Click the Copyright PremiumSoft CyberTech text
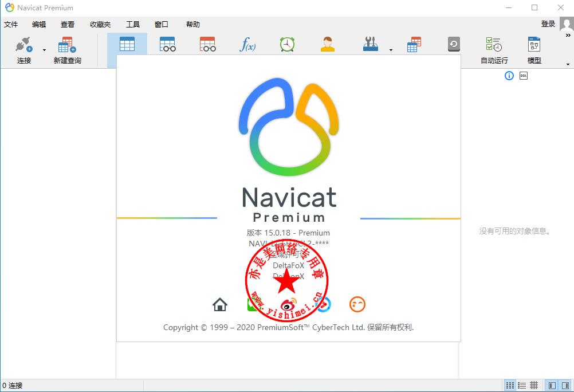This screenshot has height=392, width=574. [289, 327]
